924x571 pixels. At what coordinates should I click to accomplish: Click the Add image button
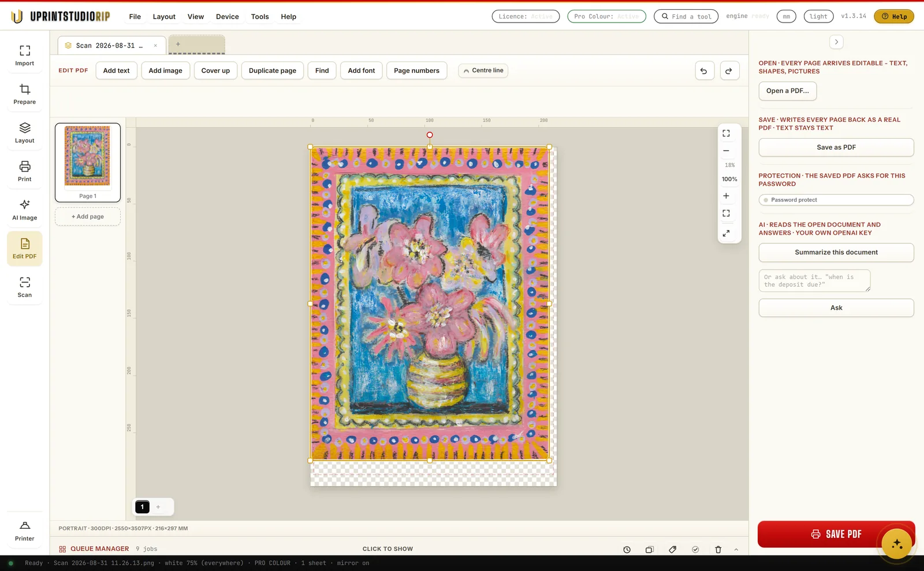pyautogui.click(x=166, y=71)
